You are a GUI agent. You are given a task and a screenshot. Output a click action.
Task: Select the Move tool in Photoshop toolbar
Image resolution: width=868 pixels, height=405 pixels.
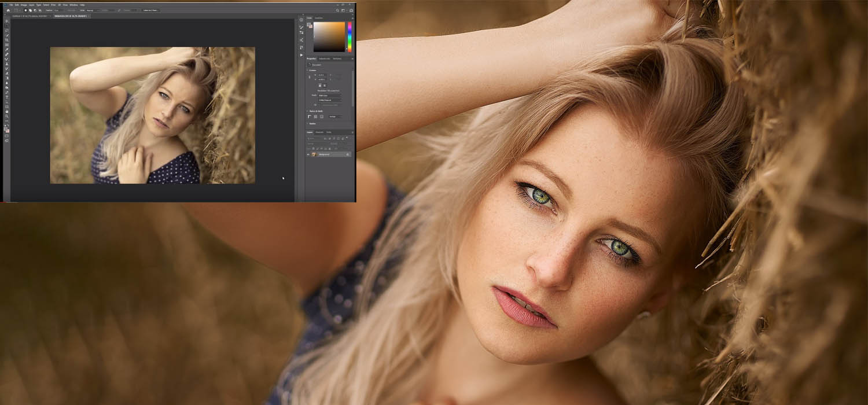(x=7, y=21)
